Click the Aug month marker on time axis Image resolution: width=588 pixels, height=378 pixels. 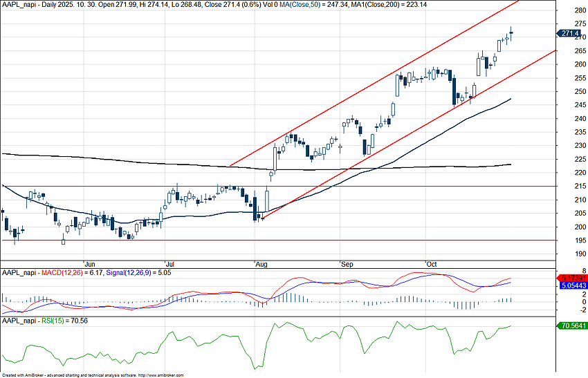[x=261, y=264]
